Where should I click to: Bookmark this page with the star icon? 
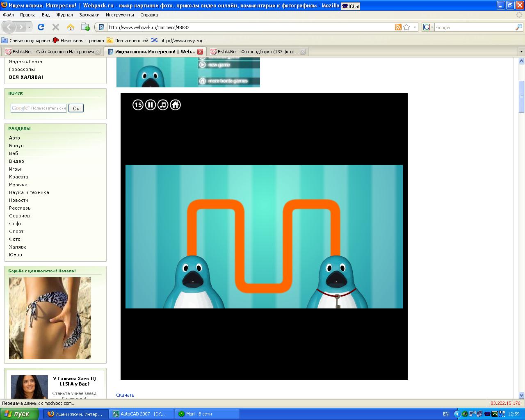coord(406,27)
